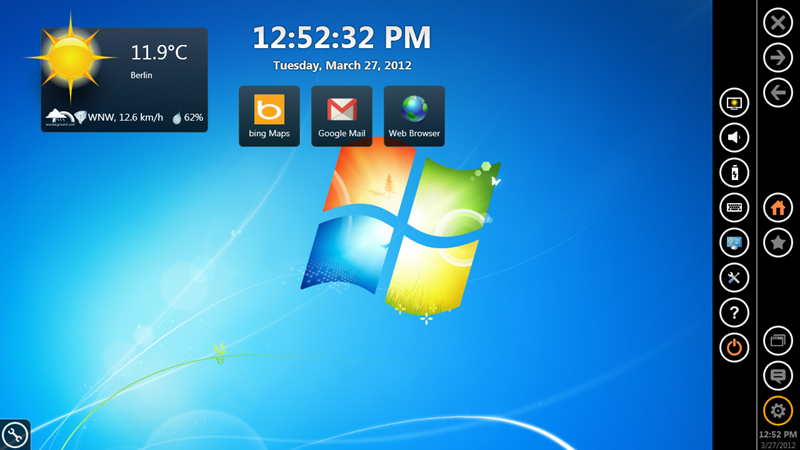800x450 pixels.
Task: Click the Weather Underground logo
Action: tap(60, 118)
